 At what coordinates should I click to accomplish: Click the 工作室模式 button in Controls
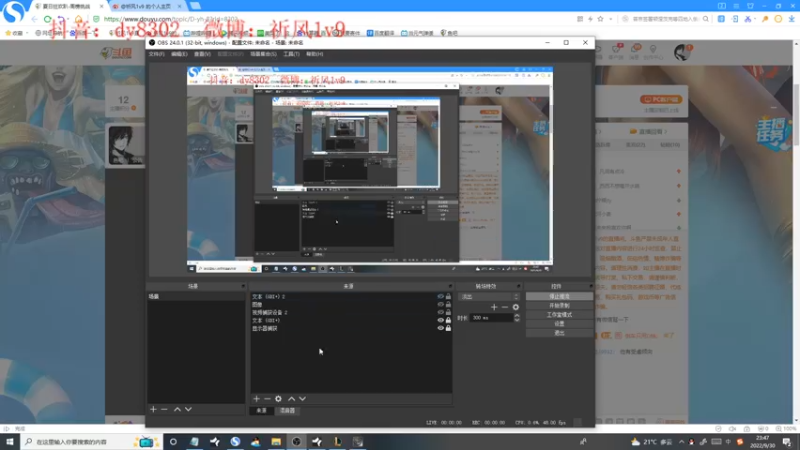[559, 315]
